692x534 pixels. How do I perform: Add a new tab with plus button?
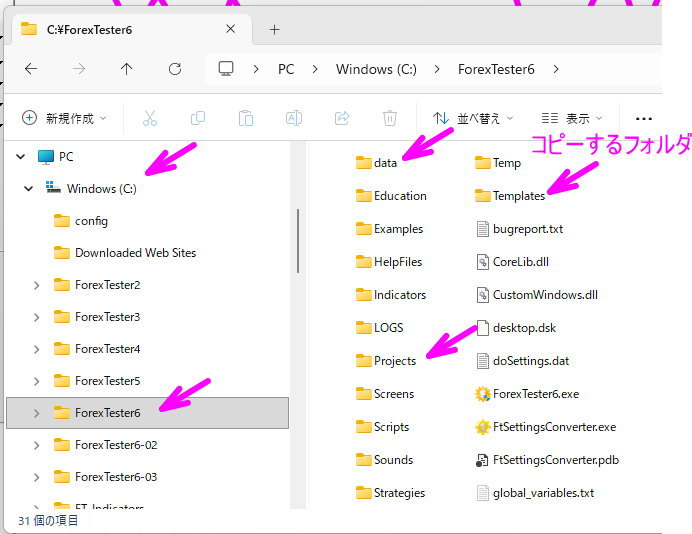275,30
